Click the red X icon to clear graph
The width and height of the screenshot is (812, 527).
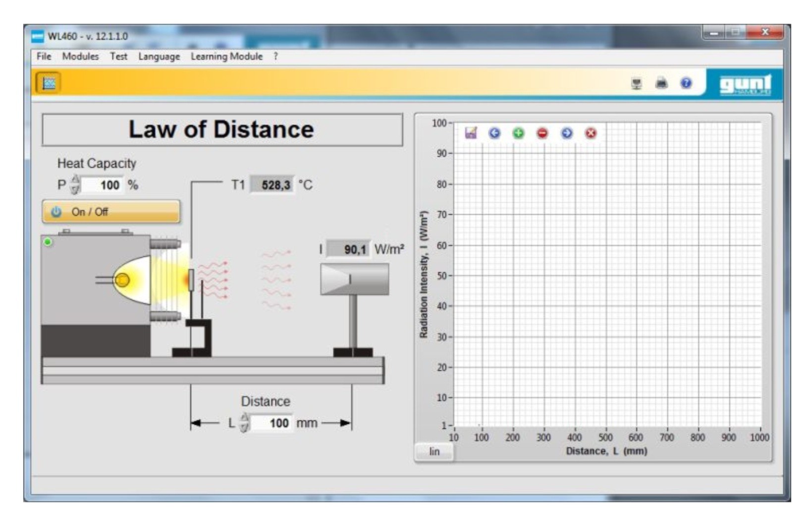click(591, 133)
